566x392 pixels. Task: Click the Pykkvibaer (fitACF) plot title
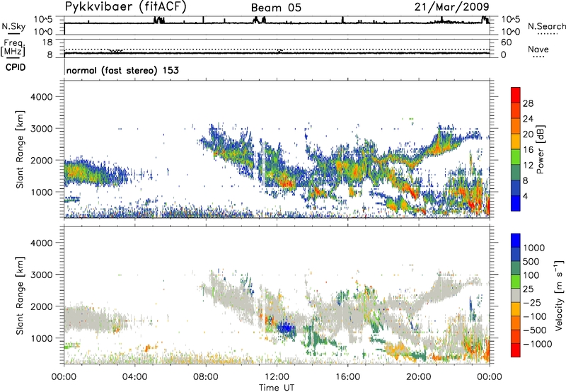(125, 7)
